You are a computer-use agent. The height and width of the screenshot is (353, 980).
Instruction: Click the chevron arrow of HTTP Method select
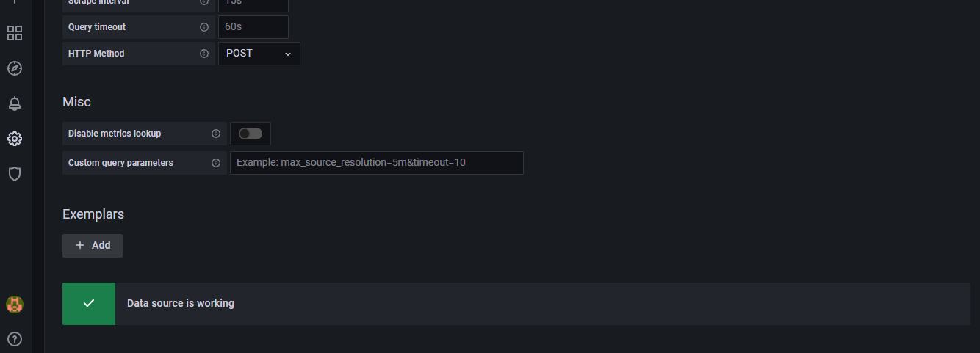coord(288,54)
